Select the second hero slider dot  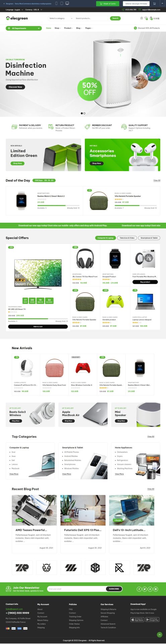click(84, 113)
